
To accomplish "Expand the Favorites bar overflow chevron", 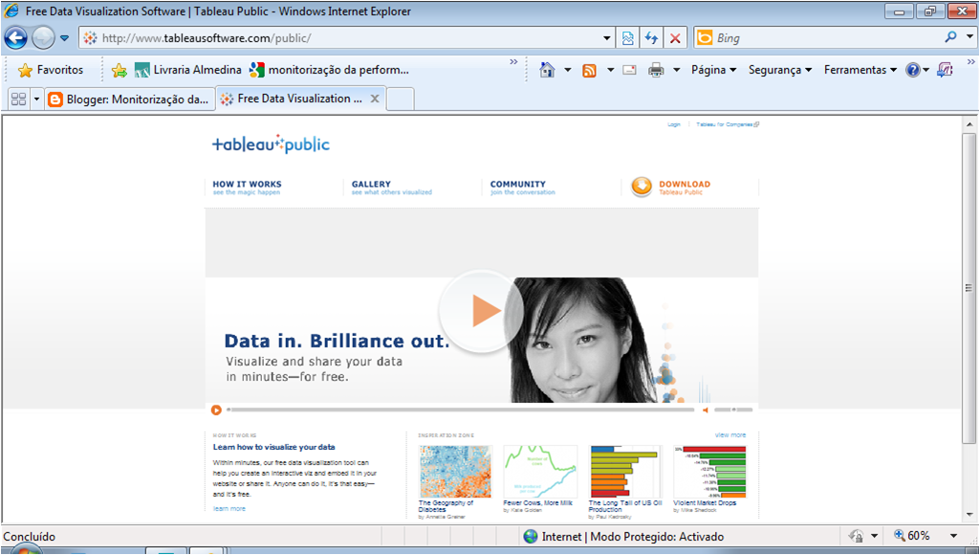I will coord(513,62).
